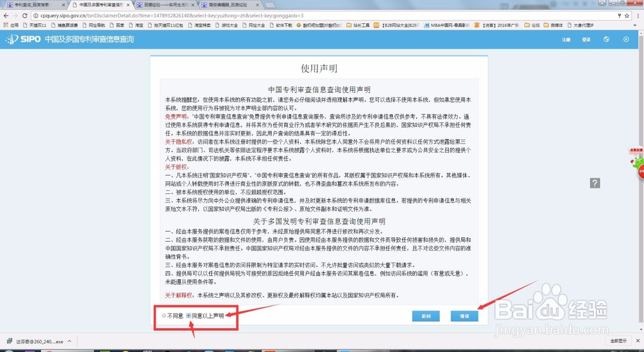Open the 淘宝 bookmark
Screen dimensions: 644x352
tap(136, 25)
